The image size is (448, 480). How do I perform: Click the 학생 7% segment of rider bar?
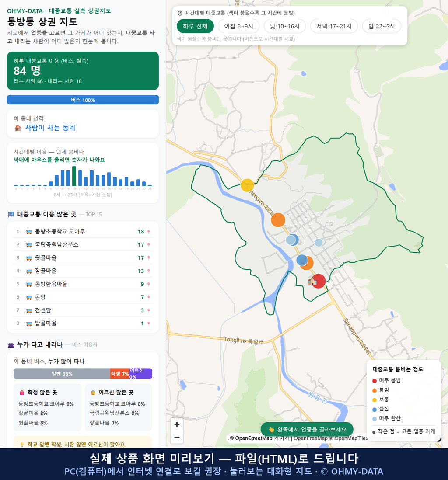click(x=120, y=373)
